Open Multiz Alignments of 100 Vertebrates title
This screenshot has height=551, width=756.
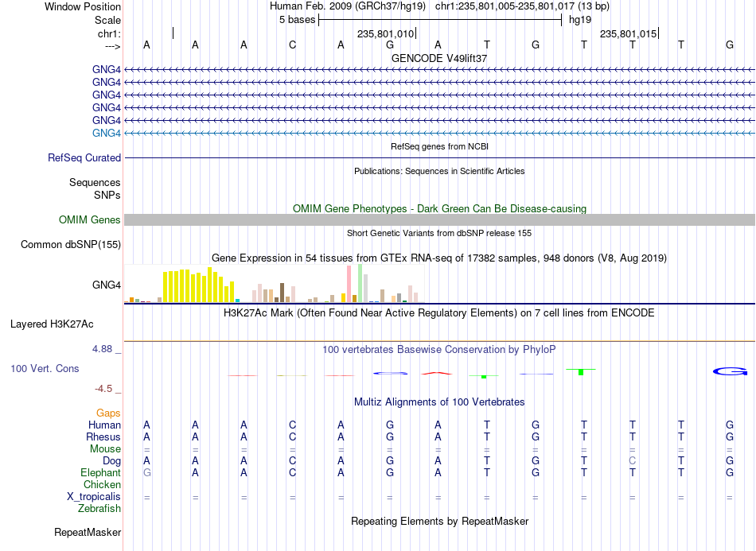point(439,402)
